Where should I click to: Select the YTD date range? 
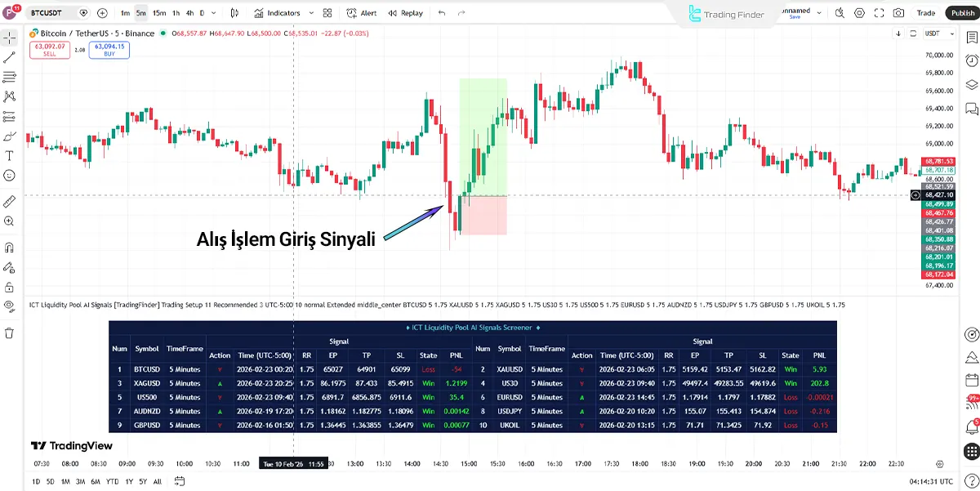tap(112, 482)
